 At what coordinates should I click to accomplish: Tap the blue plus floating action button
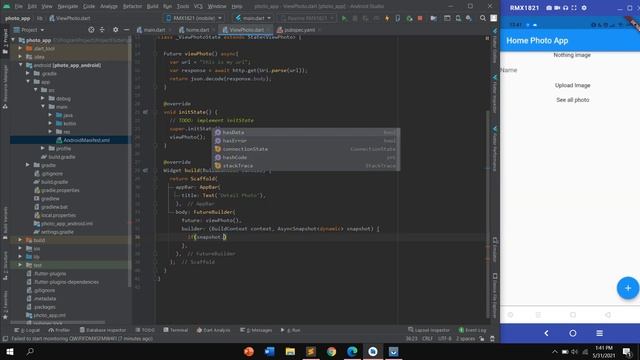pyautogui.click(x=628, y=288)
